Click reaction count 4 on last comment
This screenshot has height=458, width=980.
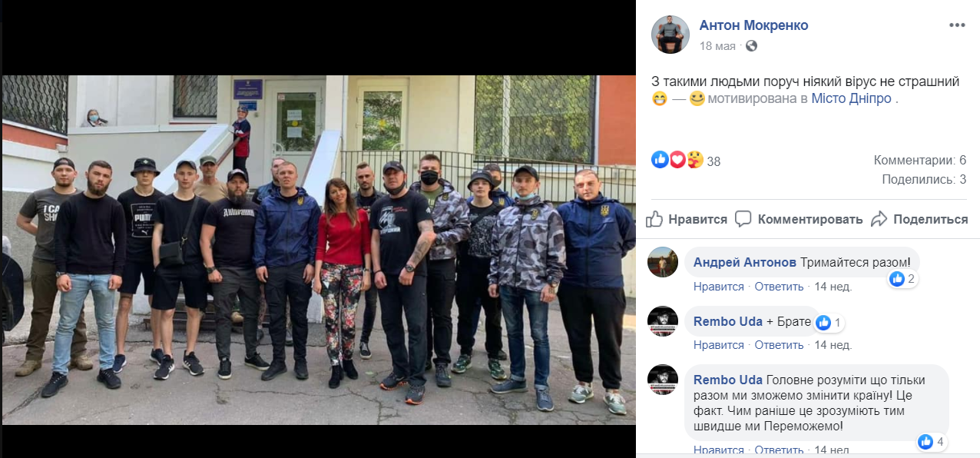pos(932,442)
